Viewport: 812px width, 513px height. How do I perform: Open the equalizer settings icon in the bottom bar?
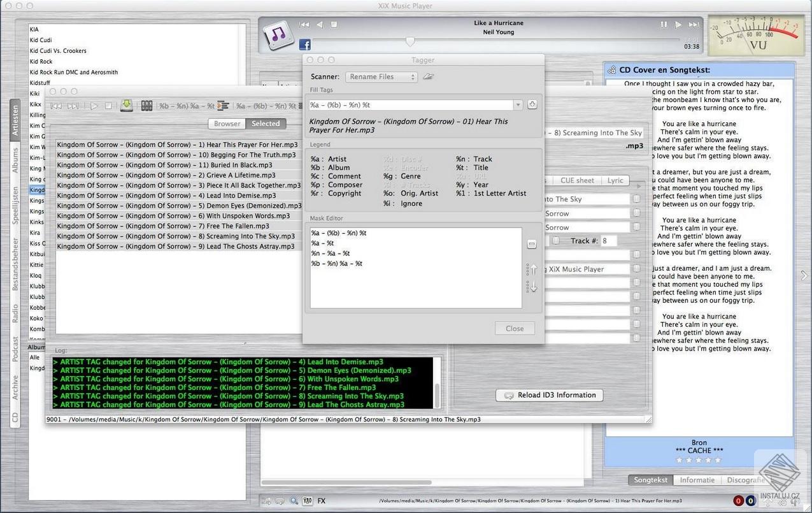click(x=308, y=501)
